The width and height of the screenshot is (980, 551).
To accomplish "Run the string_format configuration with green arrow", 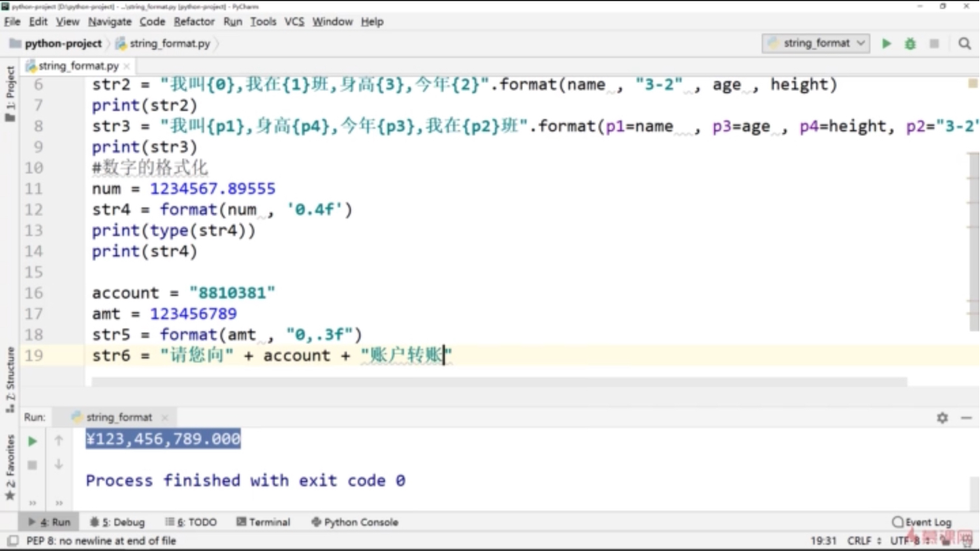I will [886, 44].
